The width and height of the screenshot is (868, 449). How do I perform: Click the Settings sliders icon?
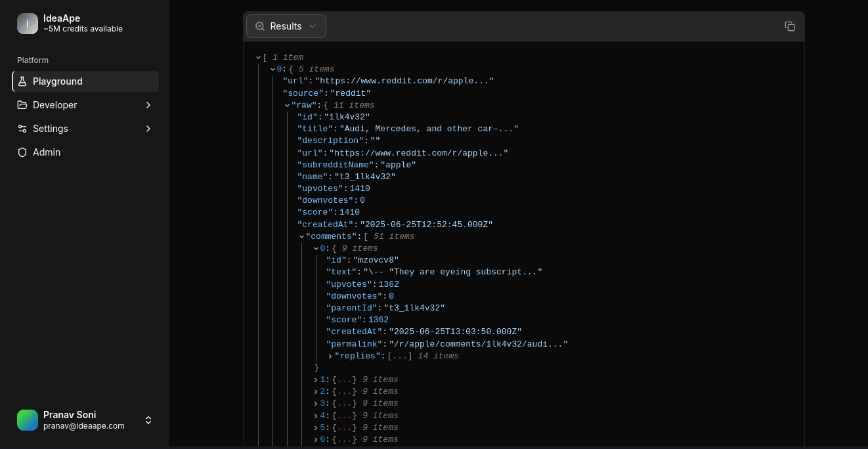[22, 129]
